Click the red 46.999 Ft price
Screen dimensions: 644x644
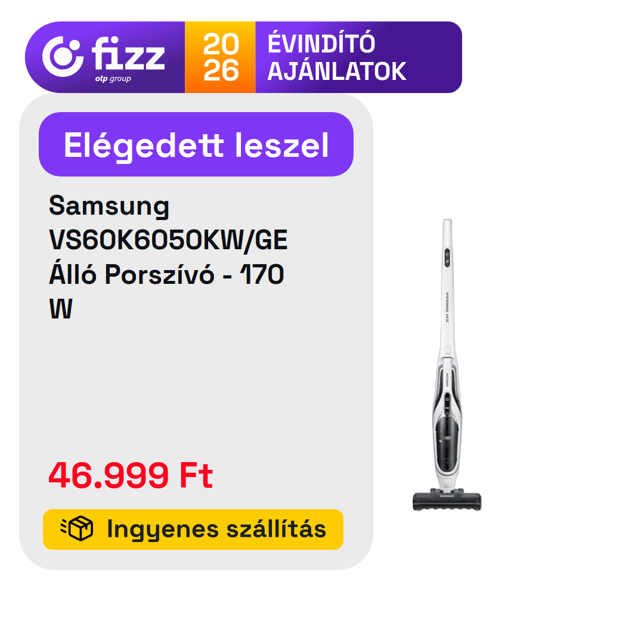tap(131, 476)
